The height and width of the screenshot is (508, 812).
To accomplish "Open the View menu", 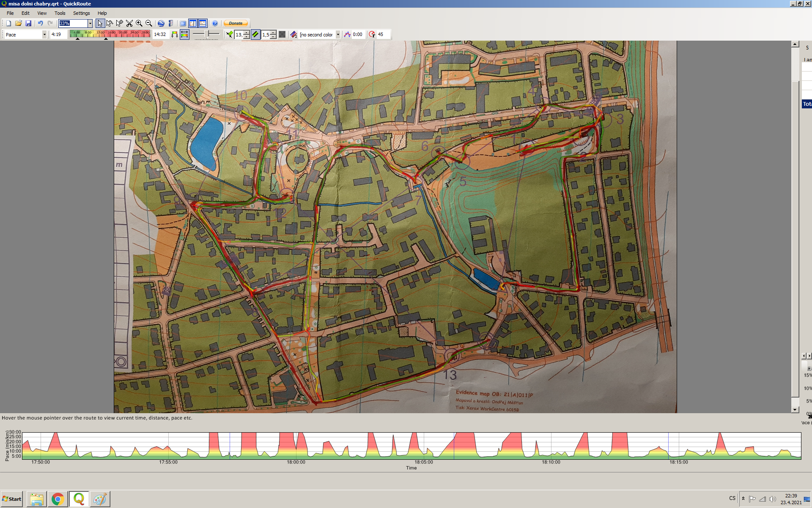I will 42,13.
